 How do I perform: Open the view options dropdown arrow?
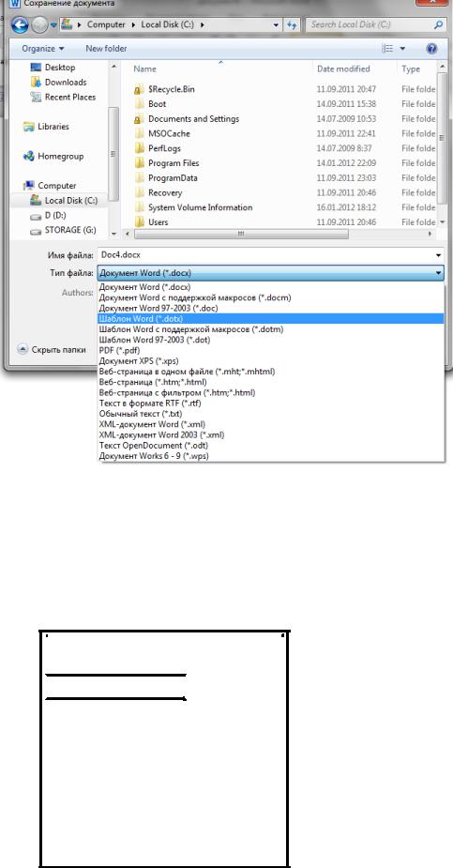pos(402,49)
